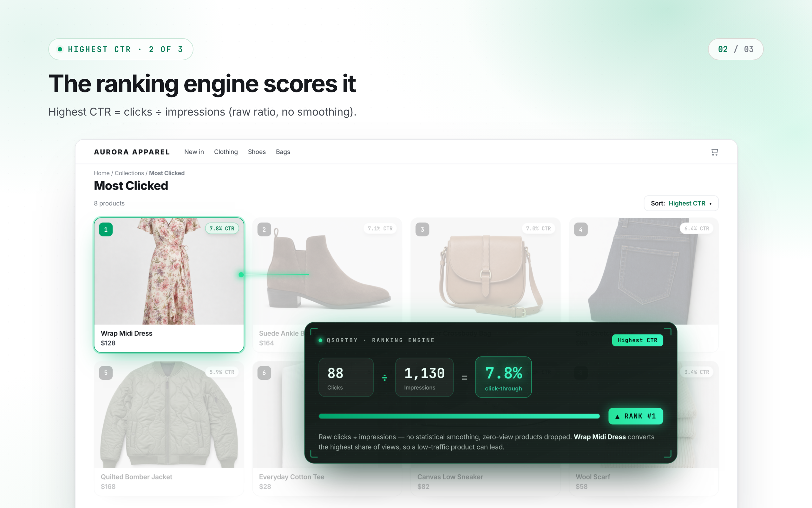Click the Wrap Midi Dress product title

[127, 333]
